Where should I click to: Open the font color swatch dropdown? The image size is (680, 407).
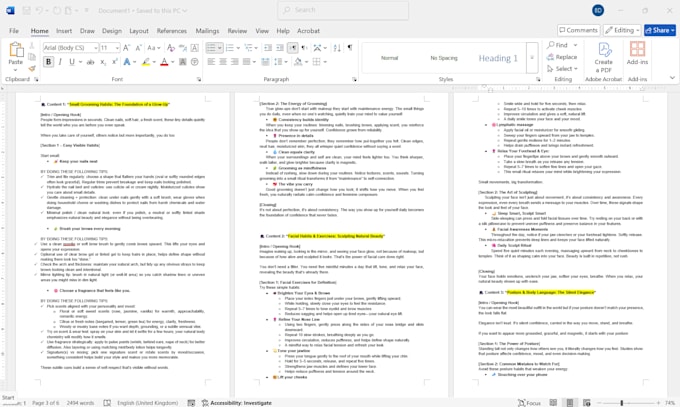coord(173,62)
